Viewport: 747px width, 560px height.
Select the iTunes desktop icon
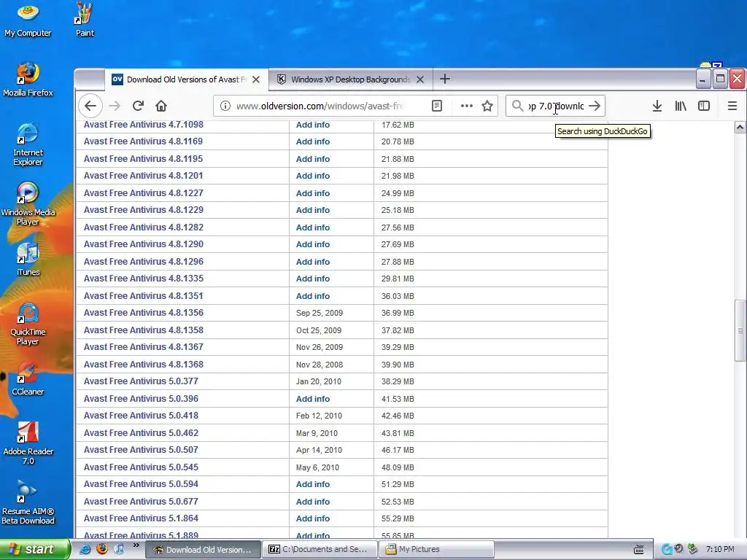pyautogui.click(x=28, y=259)
